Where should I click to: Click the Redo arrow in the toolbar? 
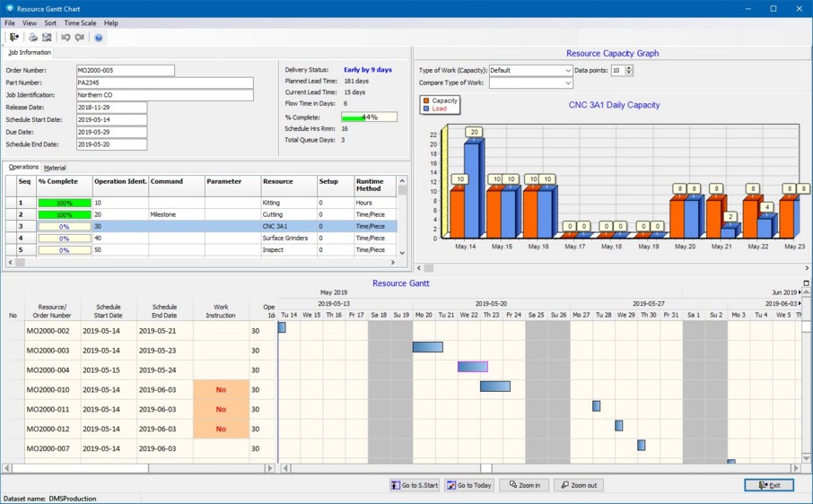[80, 38]
